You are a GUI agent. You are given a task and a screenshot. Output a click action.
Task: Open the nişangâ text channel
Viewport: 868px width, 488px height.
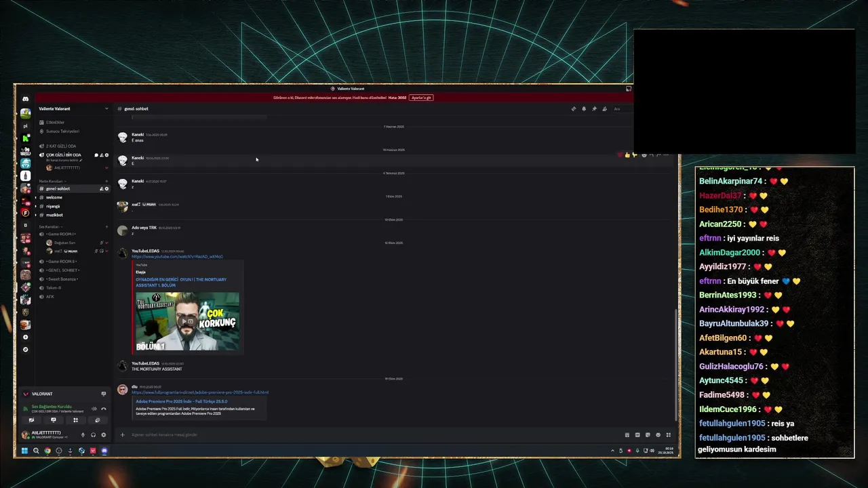coord(73,206)
